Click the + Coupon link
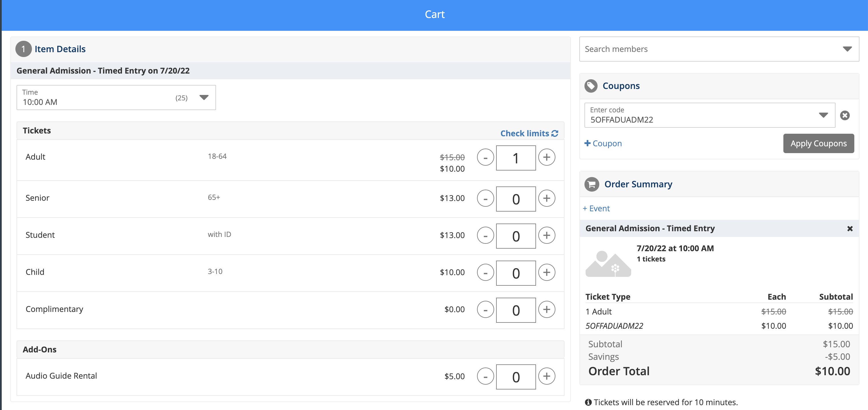868x410 pixels. click(603, 144)
